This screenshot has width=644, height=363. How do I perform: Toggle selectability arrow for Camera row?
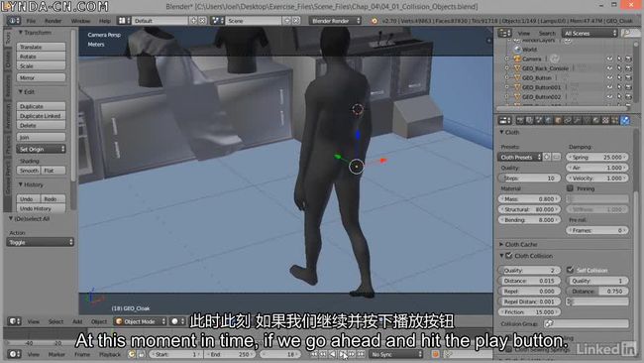[x=619, y=59]
